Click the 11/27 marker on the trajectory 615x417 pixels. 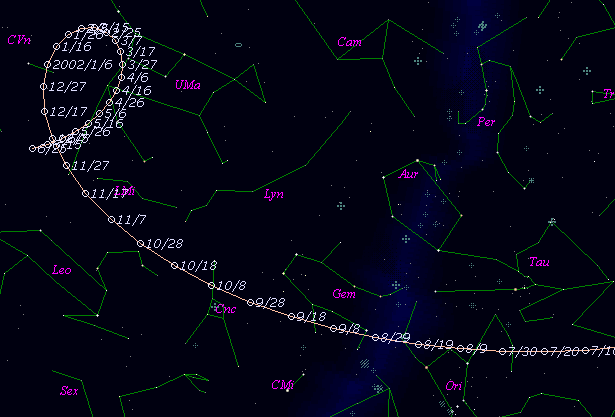67,165
